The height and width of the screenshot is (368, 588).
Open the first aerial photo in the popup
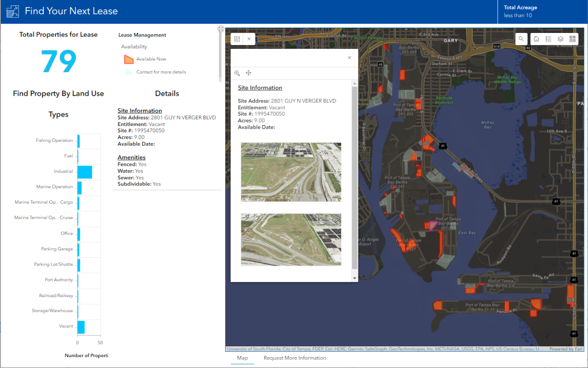pos(291,172)
